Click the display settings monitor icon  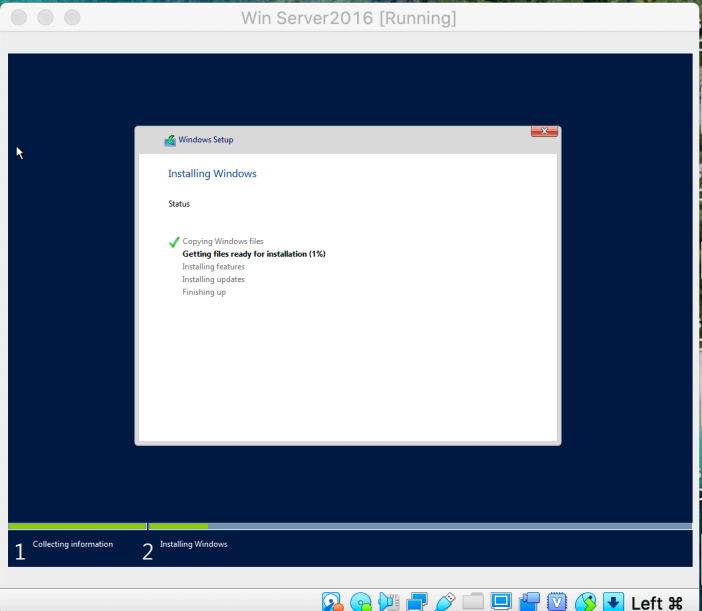(501, 601)
